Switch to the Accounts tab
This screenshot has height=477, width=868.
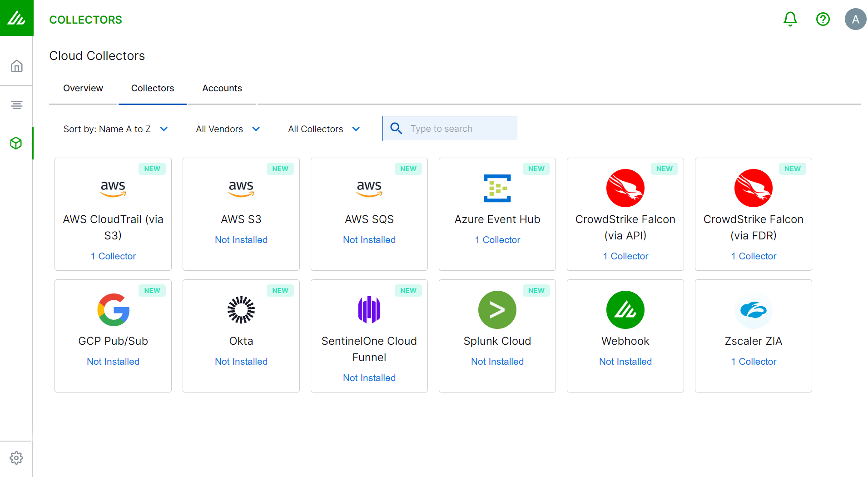222,88
